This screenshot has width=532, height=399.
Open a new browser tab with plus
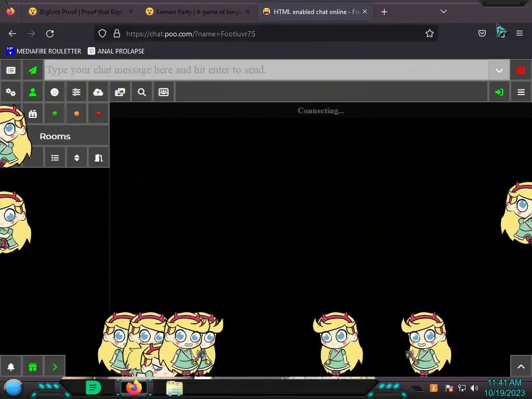pos(384,12)
